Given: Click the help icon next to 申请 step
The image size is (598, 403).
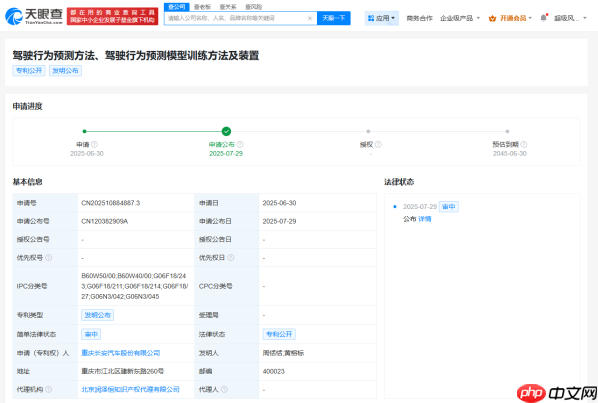Looking at the screenshot, I should click(x=95, y=145).
